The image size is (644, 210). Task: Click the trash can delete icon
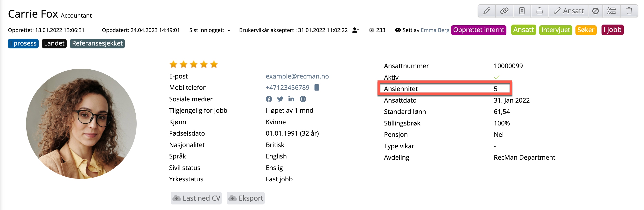pyautogui.click(x=629, y=11)
